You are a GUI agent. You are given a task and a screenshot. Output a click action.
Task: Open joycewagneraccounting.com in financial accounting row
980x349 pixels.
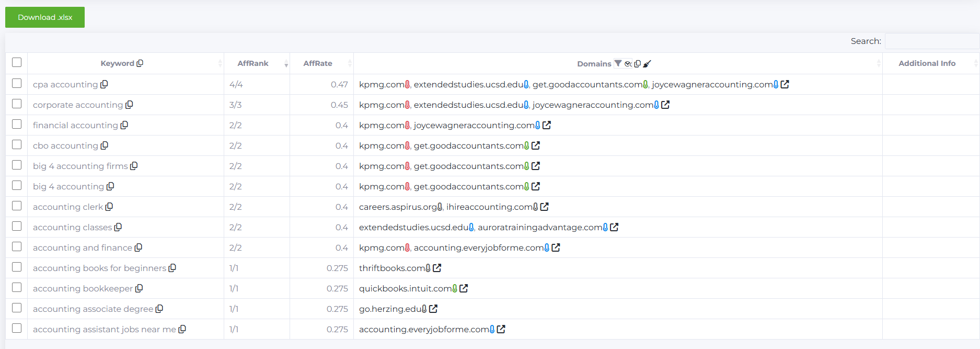[x=474, y=125]
